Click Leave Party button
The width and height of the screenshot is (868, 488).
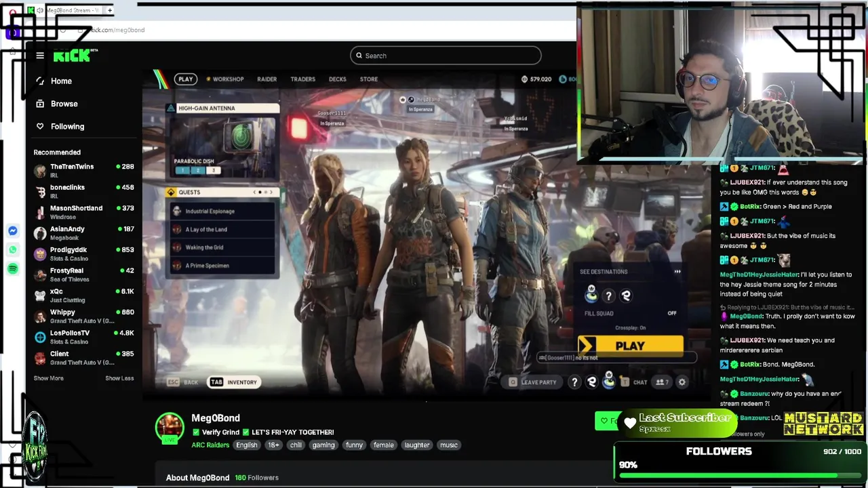coord(533,382)
